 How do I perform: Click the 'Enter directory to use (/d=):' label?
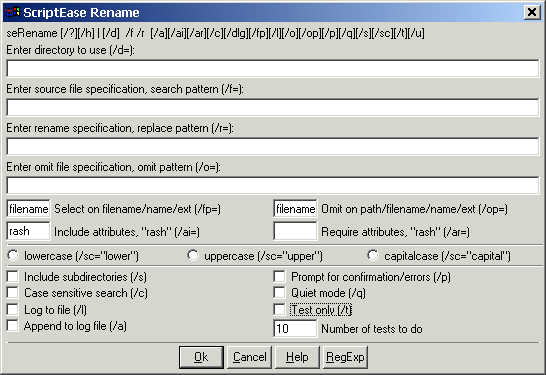[x=70, y=50]
